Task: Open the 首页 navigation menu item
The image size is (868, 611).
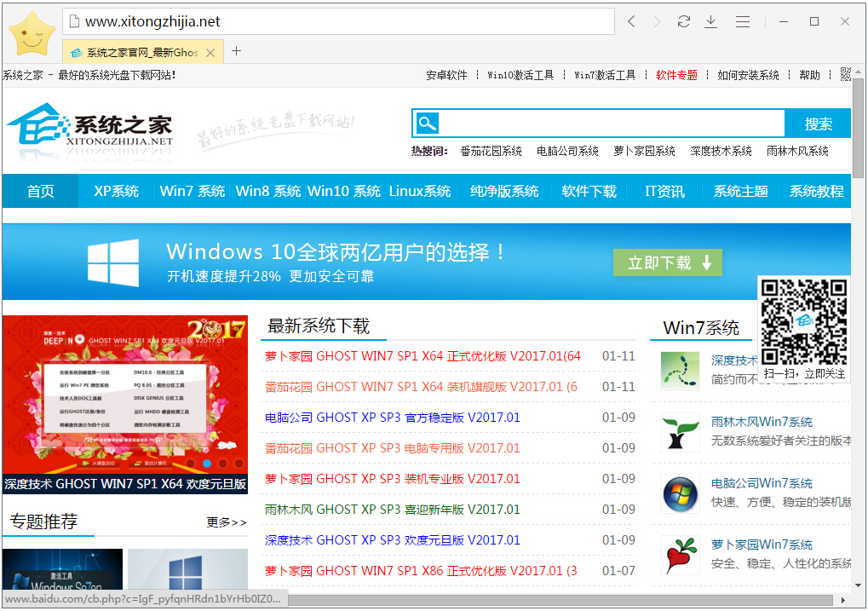Action: pos(39,191)
